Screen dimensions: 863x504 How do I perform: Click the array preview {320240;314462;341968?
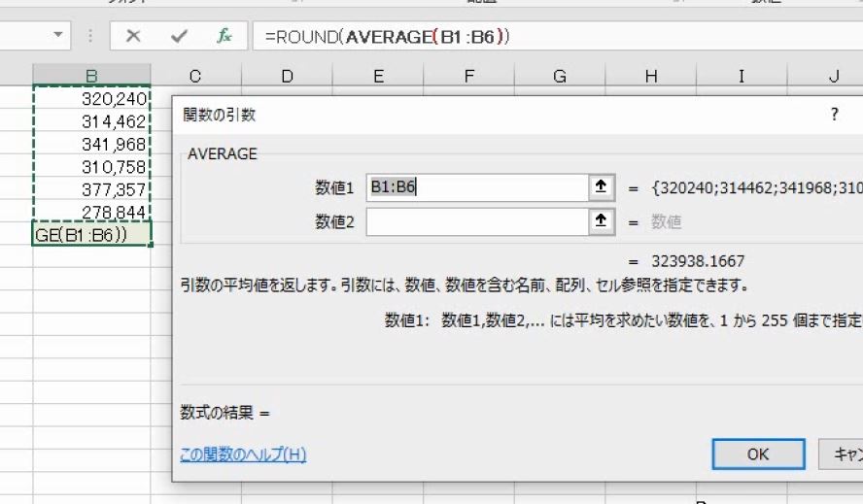[x=757, y=187]
